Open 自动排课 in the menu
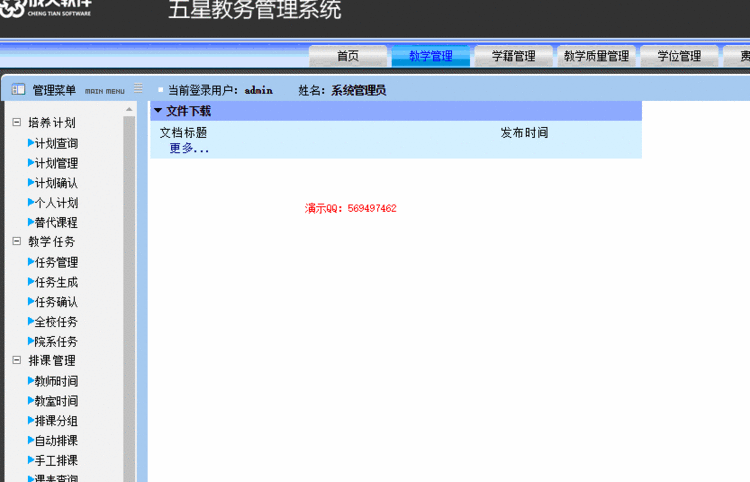 tap(56, 440)
